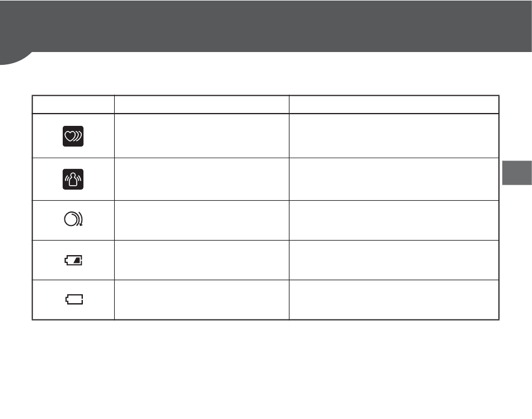Image resolution: width=532 pixels, height=419 pixels.
Task: Click middle cell beside low battery icon
Action: click(x=202, y=260)
